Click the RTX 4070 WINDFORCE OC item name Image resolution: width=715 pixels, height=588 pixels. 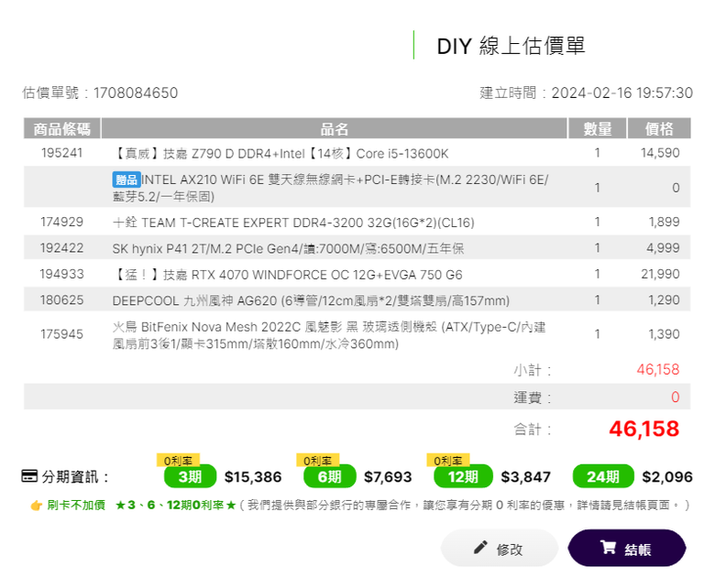pyautogui.click(x=287, y=275)
